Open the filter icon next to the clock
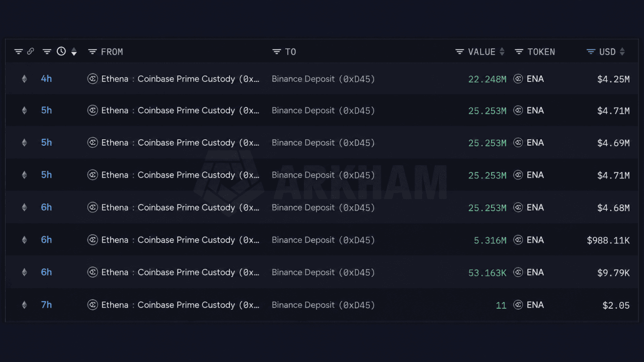644x362 pixels. pyautogui.click(x=47, y=51)
